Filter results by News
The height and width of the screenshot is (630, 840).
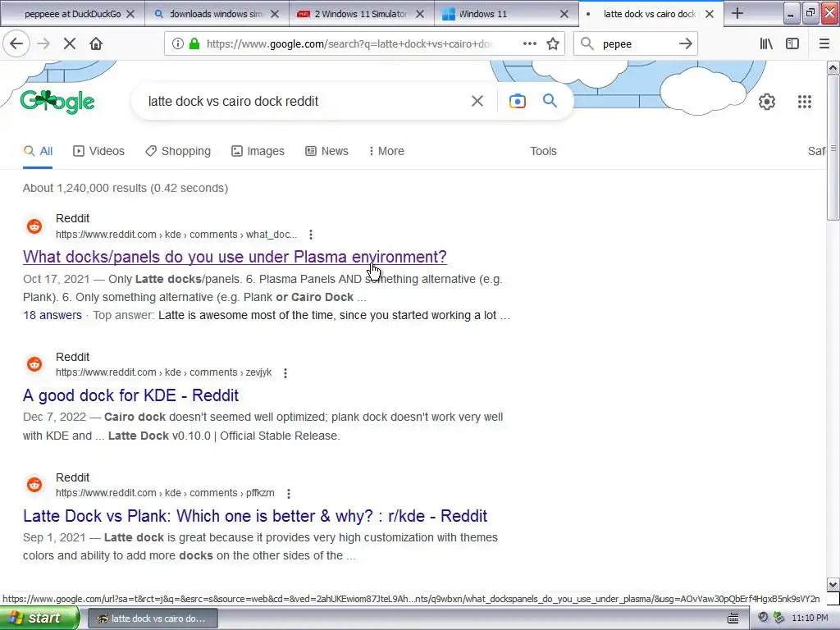coord(326,151)
